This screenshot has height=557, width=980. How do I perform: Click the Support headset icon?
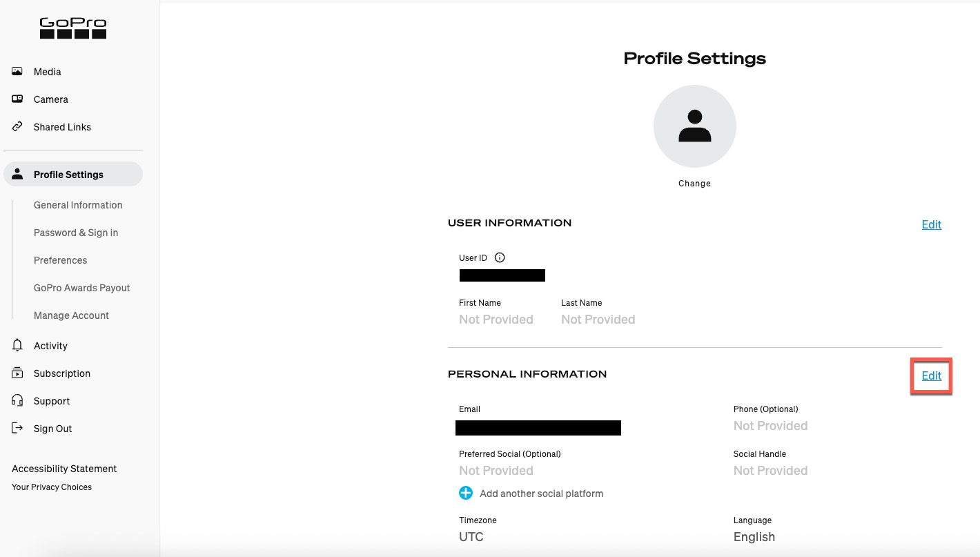click(17, 401)
